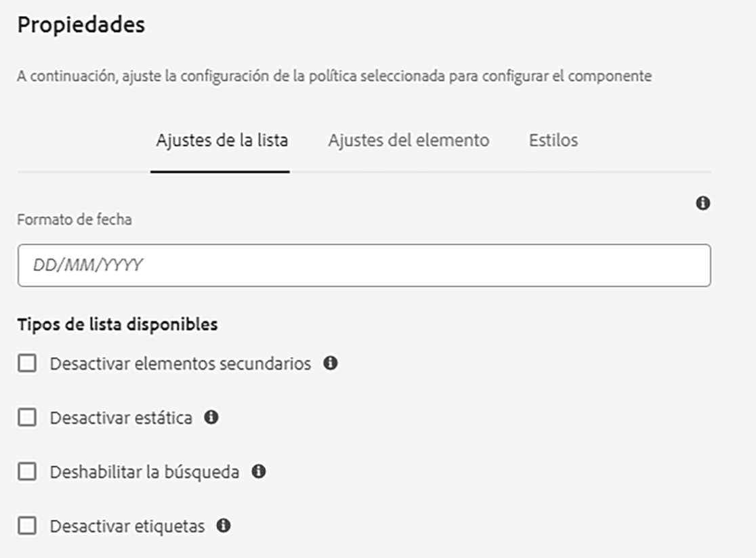Click the Desactivar estática label text
This screenshot has width=756, height=558.
(121, 418)
